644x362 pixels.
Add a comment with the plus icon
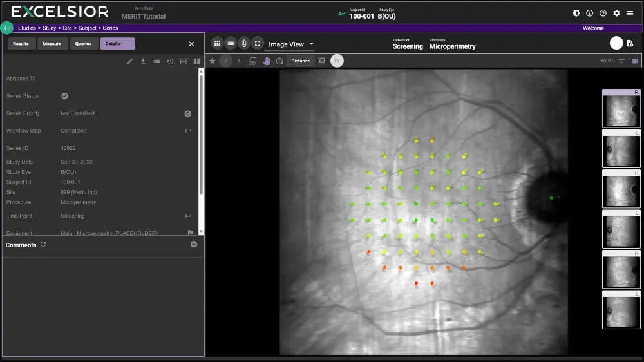(x=194, y=245)
